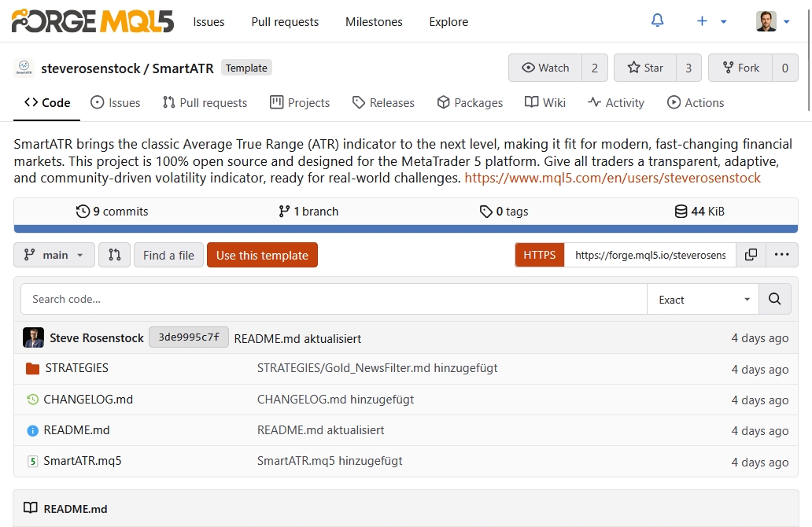The image size is (812, 527).
Task: Open the Actions tab
Action: 696,102
